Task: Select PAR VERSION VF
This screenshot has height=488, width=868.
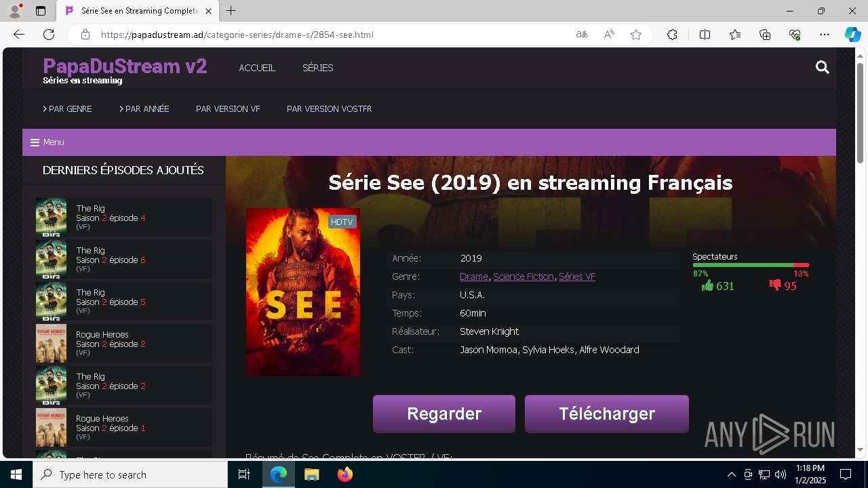Action: coord(228,108)
